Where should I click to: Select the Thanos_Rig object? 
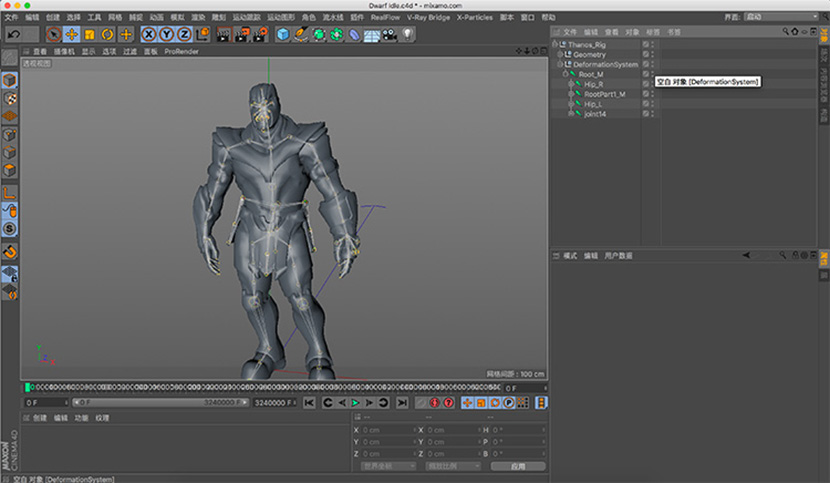[x=587, y=44]
